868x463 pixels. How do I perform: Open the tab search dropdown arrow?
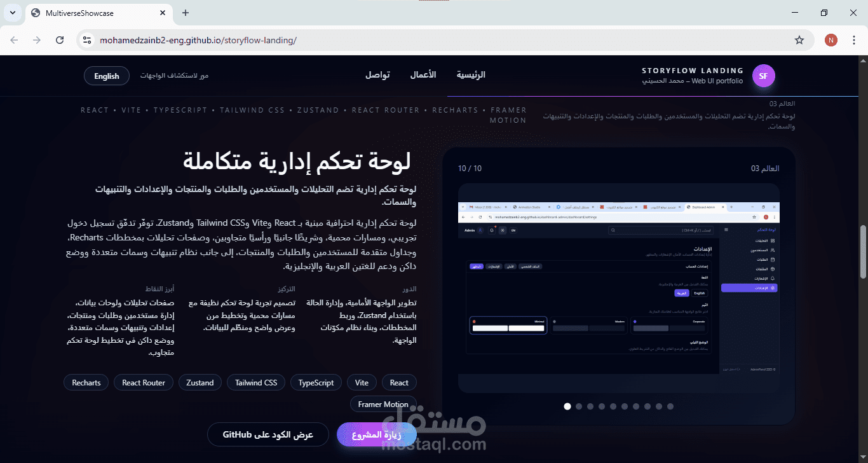12,13
